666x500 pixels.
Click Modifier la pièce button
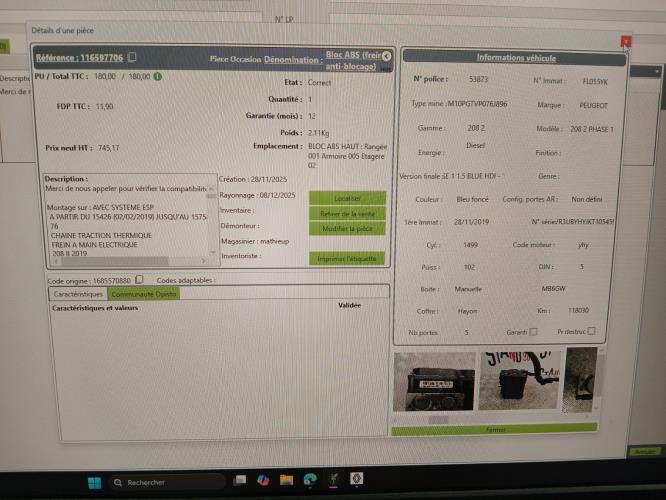click(347, 228)
